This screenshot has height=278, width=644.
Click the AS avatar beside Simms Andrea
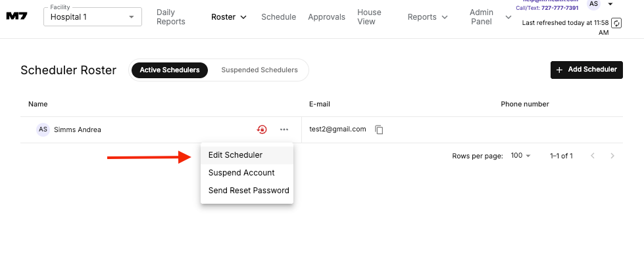[x=43, y=129]
